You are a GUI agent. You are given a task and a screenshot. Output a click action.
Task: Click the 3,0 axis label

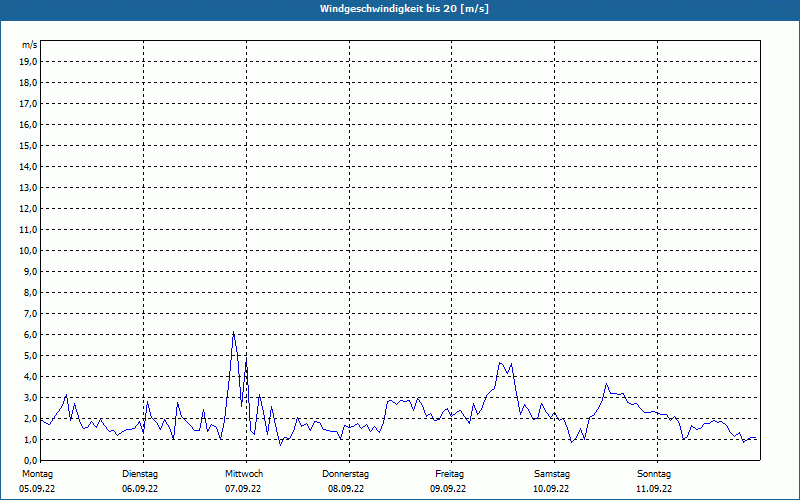30,397
